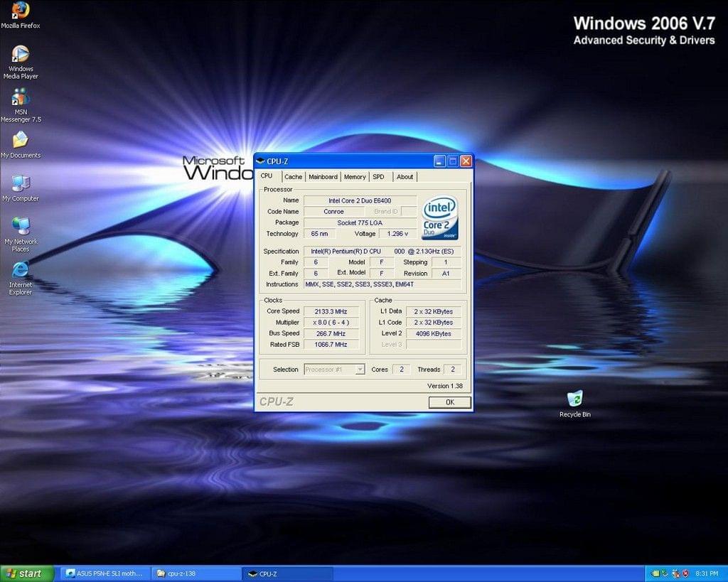This screenshot has width=728, height=582.
Task: Click the 1.296 v voltage value
Action: (397, 234)
